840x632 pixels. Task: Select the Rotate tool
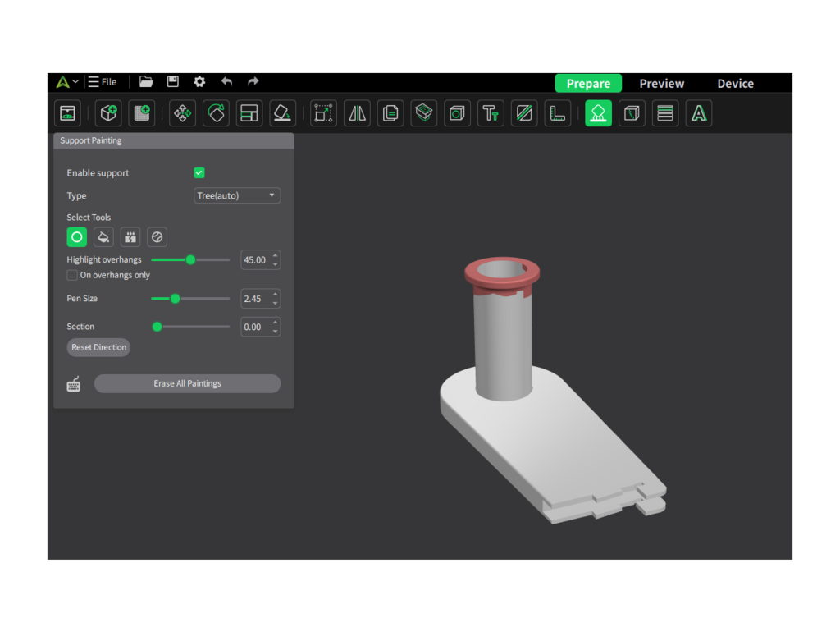tap(216, 113)
